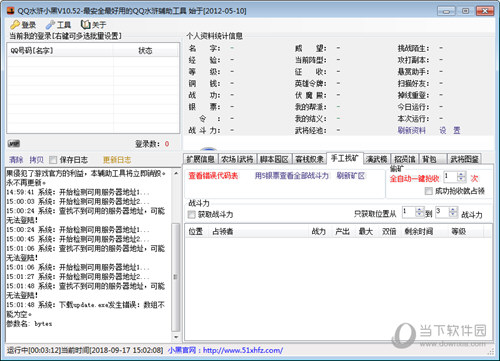Toggle 保存日志 checkbox
The width and height of the screenshot is (500, 361).
[53, 160]
